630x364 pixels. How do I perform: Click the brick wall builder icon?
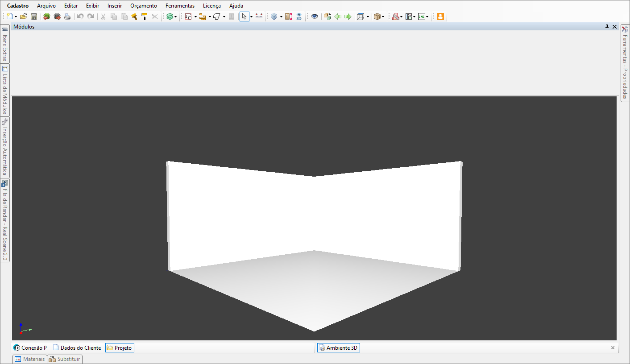click(x=203, y=17)
